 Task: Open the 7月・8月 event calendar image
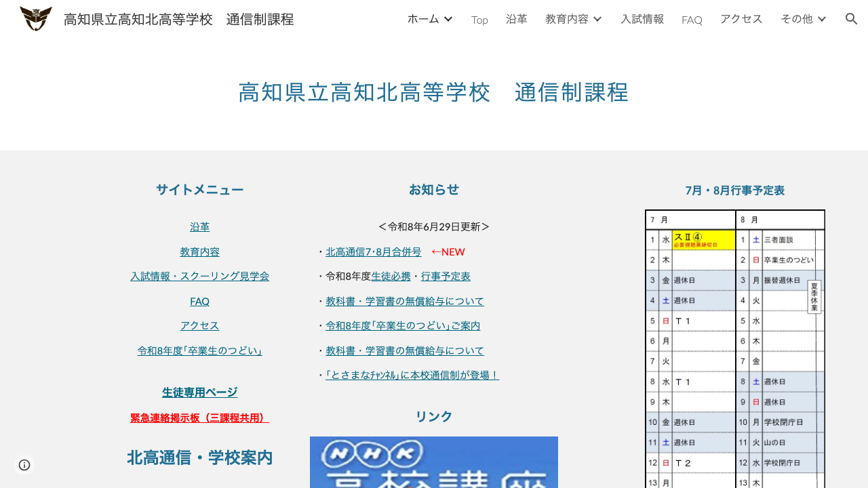click(735, 349)
